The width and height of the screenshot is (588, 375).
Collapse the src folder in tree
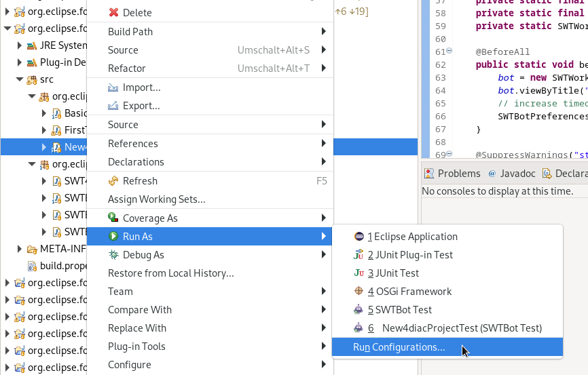point(20,79)
